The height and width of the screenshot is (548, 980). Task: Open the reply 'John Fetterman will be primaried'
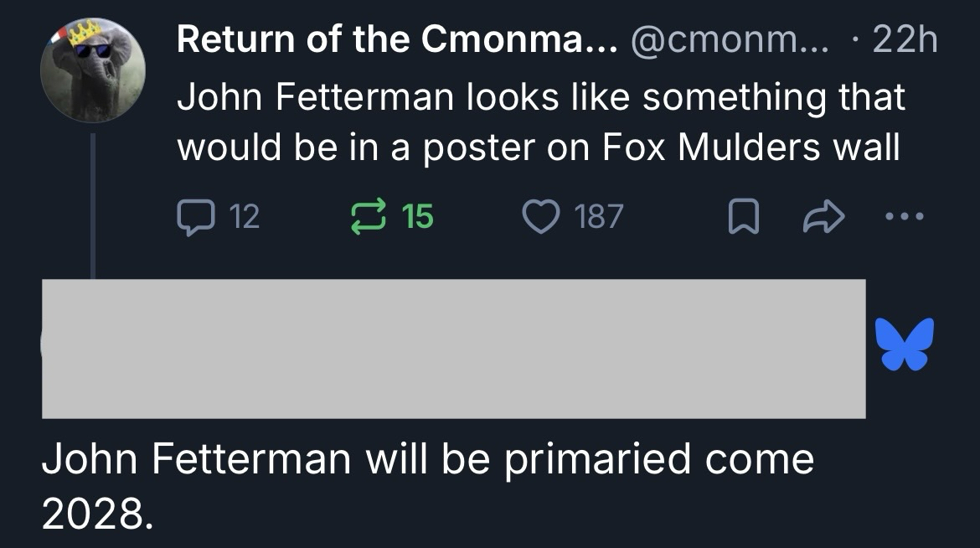point(427,460)
